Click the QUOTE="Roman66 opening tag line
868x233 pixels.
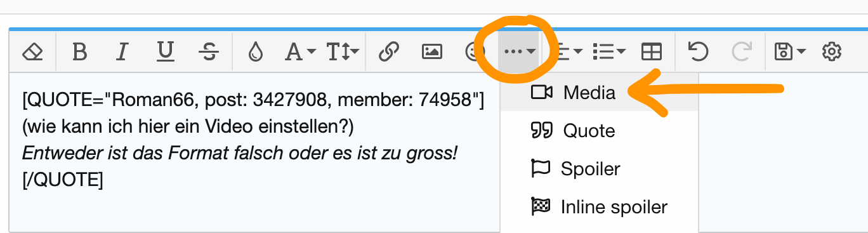pos(253,100)
